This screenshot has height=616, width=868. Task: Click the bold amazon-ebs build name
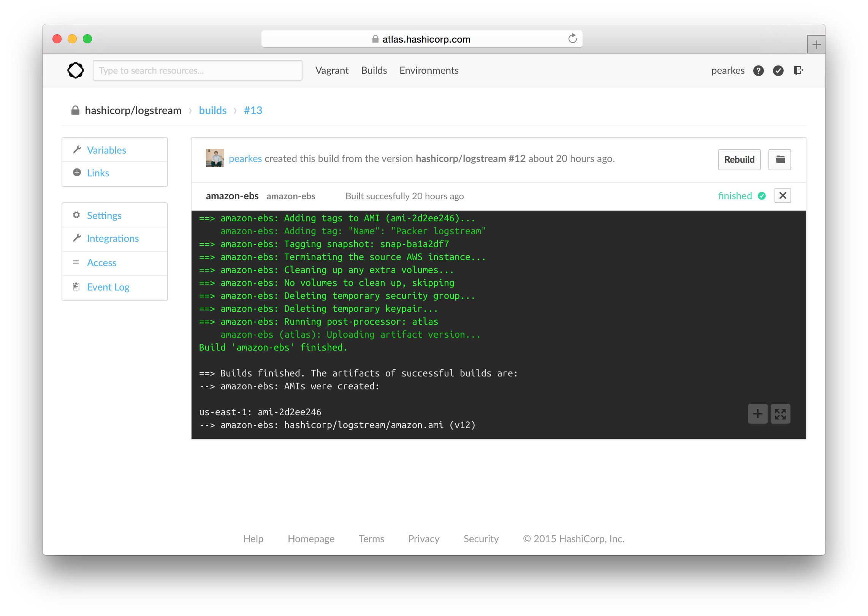232,196
